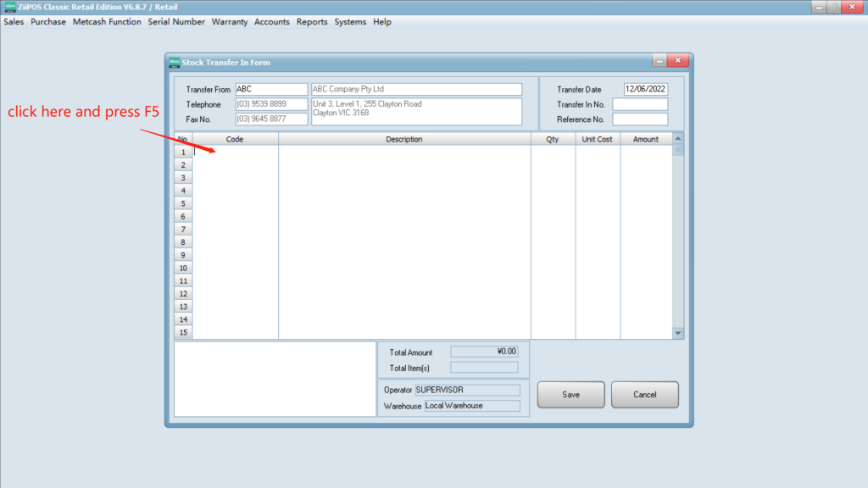Open the Serial Number menu
Screen dimensions: 868x488
click(x=176, y=22)
